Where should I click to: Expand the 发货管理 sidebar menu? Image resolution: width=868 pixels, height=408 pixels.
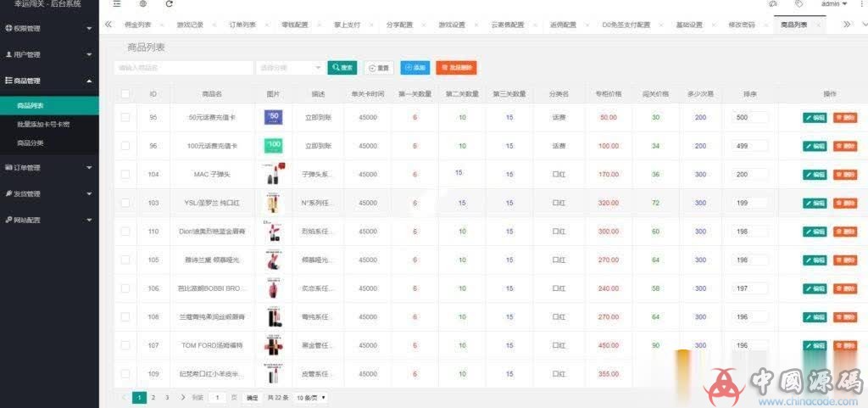(x=49, y=193)
